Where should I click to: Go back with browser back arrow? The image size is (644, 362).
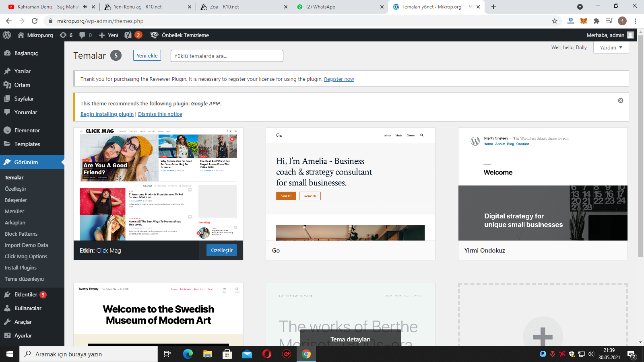[x=9, y=21]
